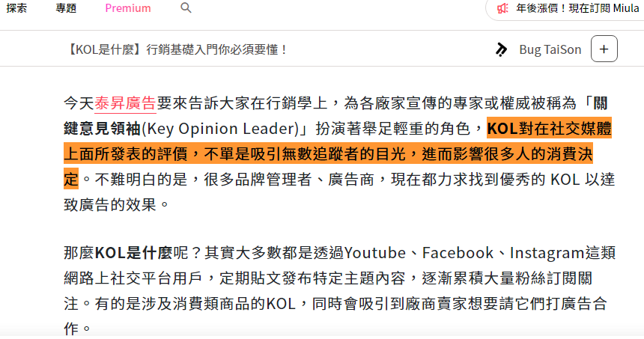Click the orange highlighted KOL sentence

338,153
